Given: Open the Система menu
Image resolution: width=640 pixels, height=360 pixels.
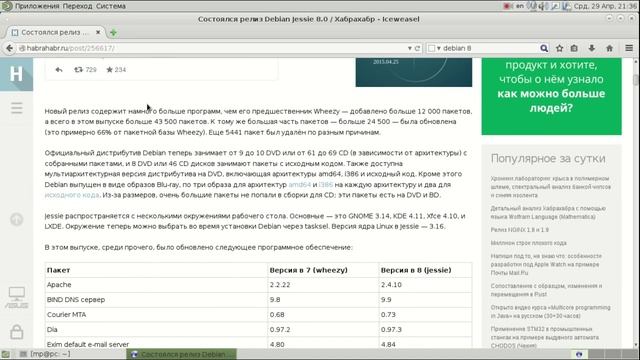Looking at the screenshot, I should (x=111, y=6).
